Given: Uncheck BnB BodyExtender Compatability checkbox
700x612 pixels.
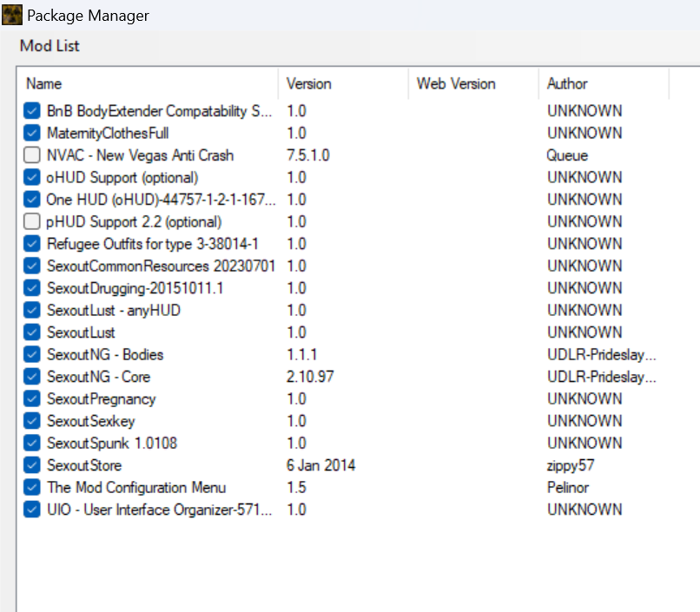Looking at the screenshot, I should coord(31,110).
